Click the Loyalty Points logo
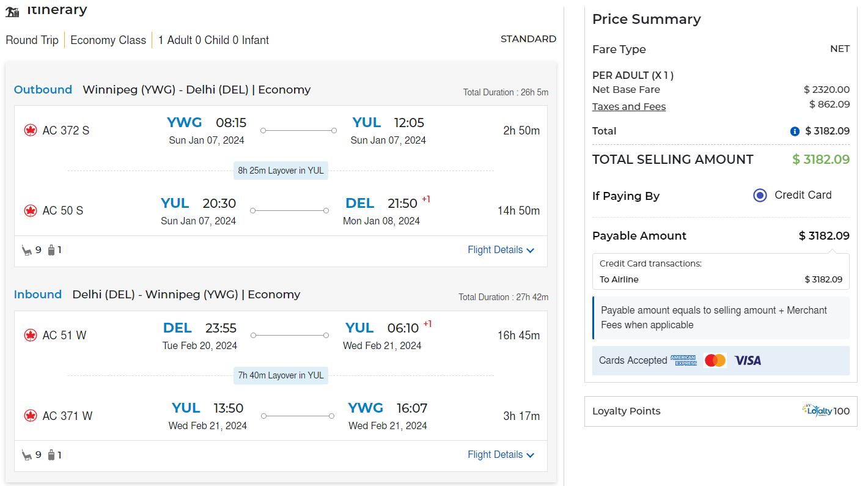Viewport: 868px width, 486px height. pyautogui.click(x=817, y=411)
